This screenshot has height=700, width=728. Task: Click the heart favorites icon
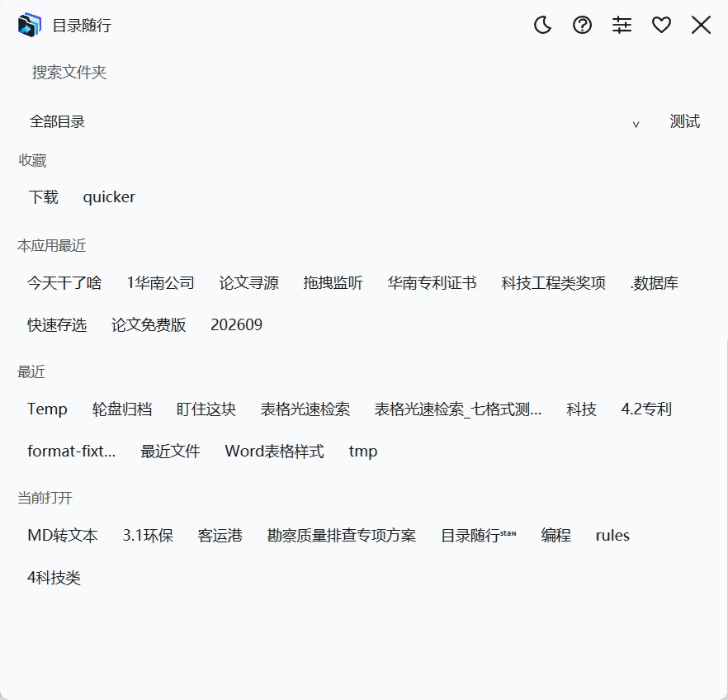click(x=661, y=25)
